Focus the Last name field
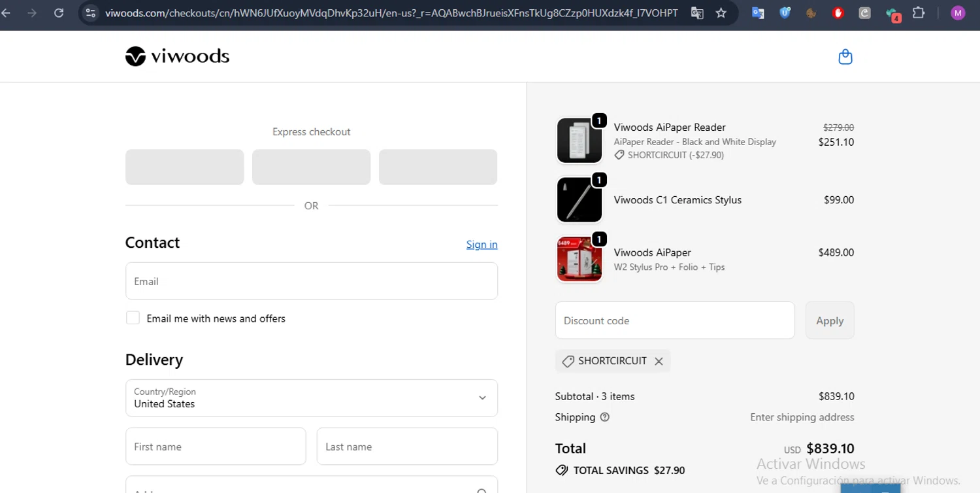 [407, 446]
